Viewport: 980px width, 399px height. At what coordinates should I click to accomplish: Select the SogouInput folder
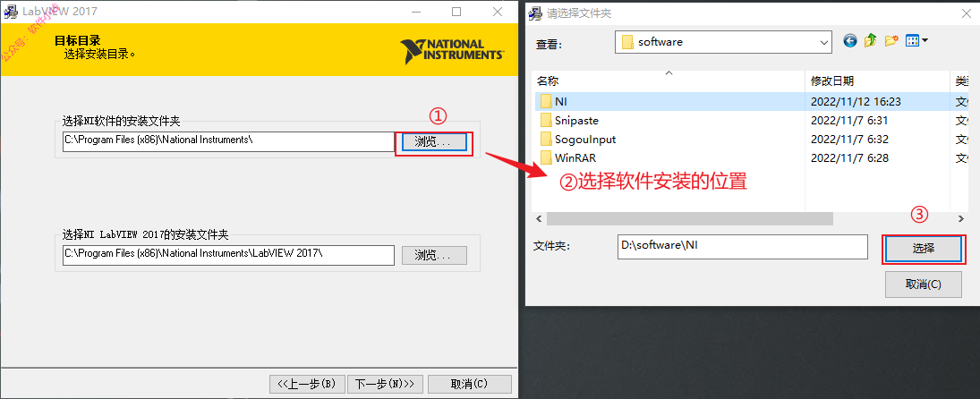pyautogui.click(x=585, y=140)
